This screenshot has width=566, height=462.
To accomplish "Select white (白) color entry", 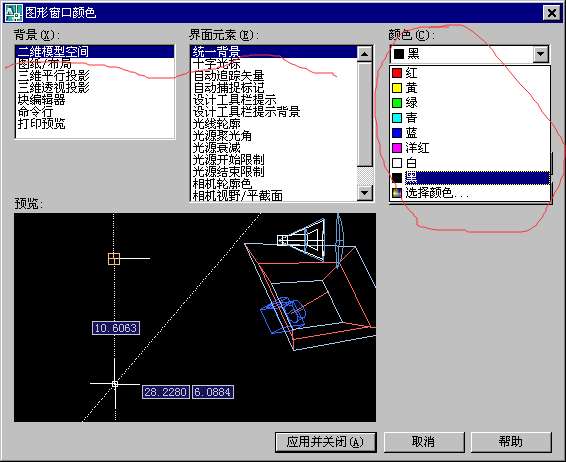I will [470, 163].
